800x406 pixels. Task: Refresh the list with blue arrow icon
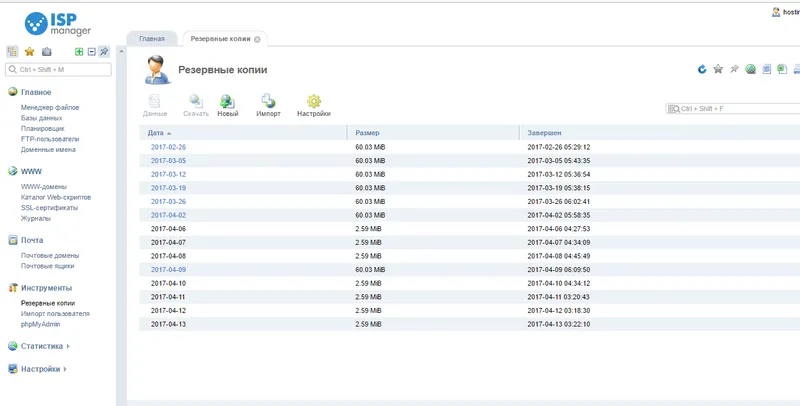(x=702, y=69)
